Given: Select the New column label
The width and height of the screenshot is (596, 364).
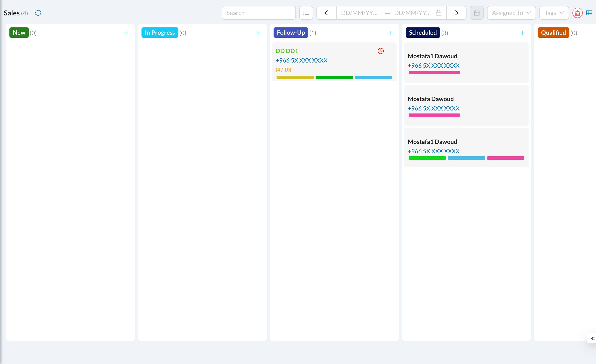Looking at the screenshot, I should tap(19, 33).
